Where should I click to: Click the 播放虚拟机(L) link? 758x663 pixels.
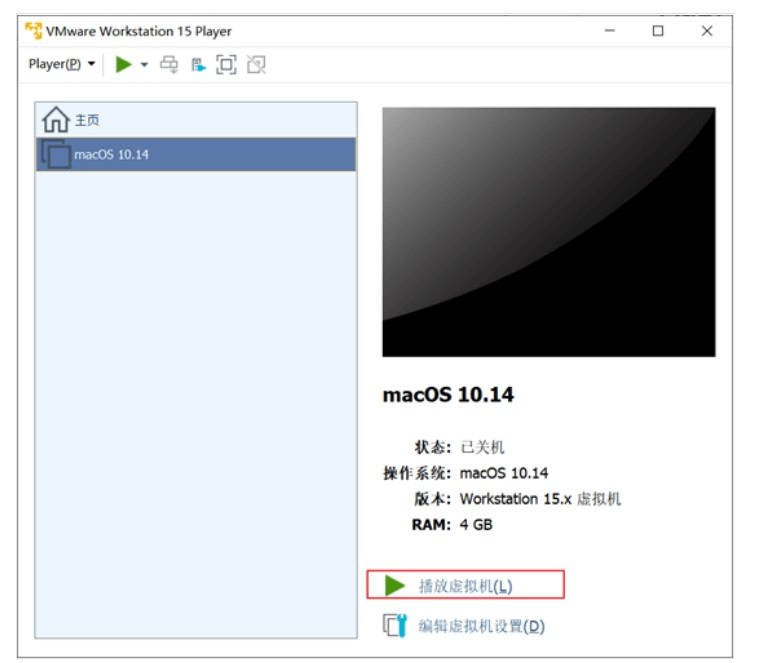(x=465, y=586)
